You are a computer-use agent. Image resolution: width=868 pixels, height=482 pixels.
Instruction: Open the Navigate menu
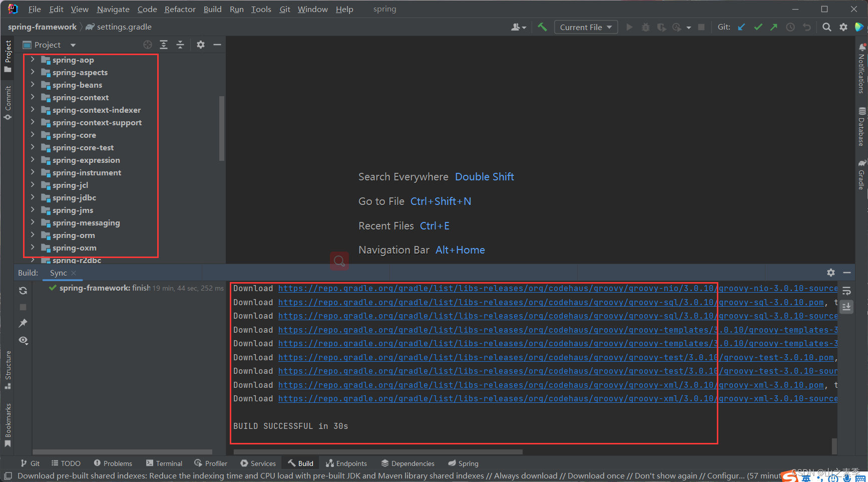click(x=113, y=9)
